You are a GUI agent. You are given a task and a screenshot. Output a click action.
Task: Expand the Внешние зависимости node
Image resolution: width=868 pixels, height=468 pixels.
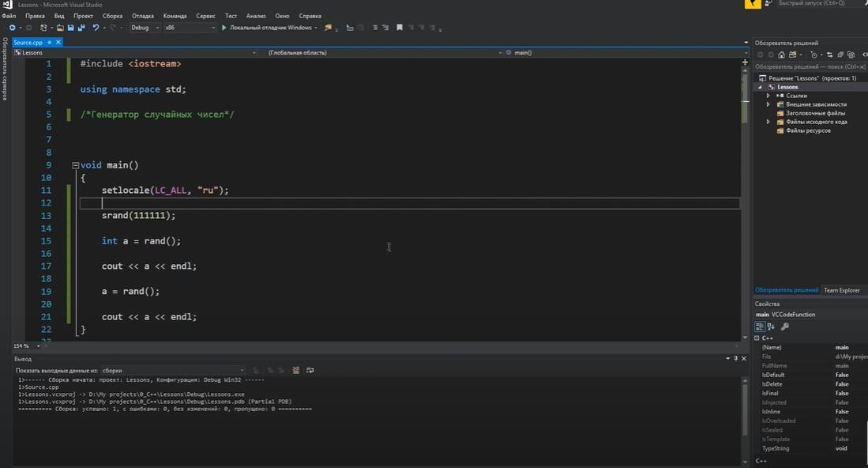point(768,104)
